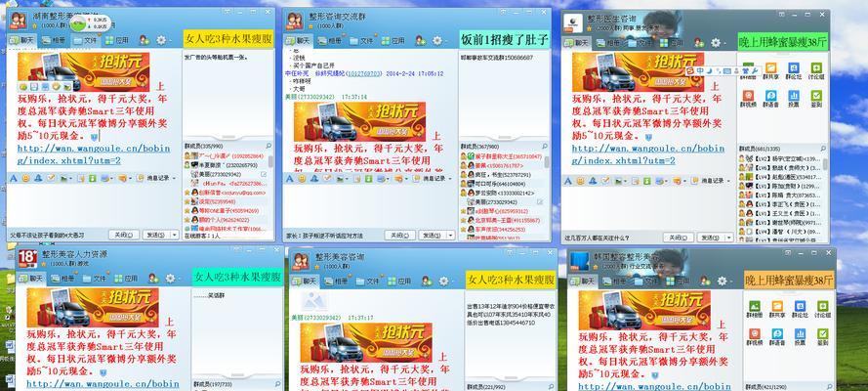Viewport: 868px width, 391px height.
Task: Open 群论坛 app in 整形医生咨询 window
Action: pyautogui.click(x=793, y=71)
